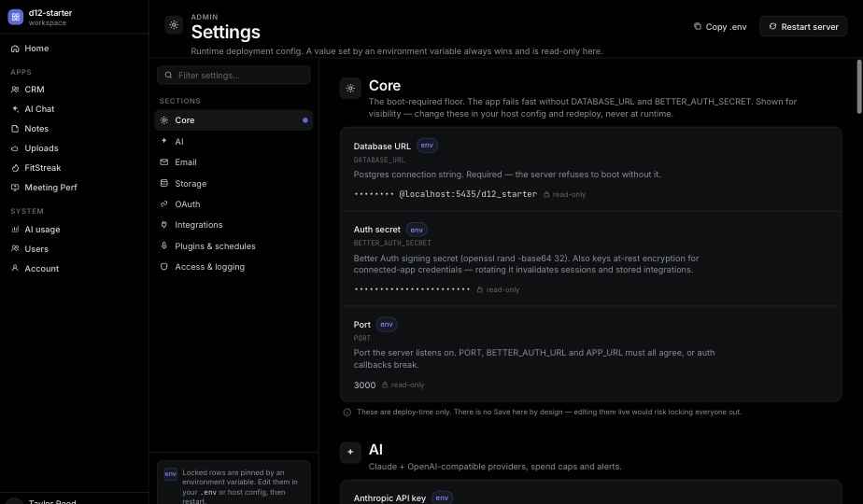Open AI Chat app
Image resolution: width=863 pixels, height=504 pixels.
tap(75, 109)
